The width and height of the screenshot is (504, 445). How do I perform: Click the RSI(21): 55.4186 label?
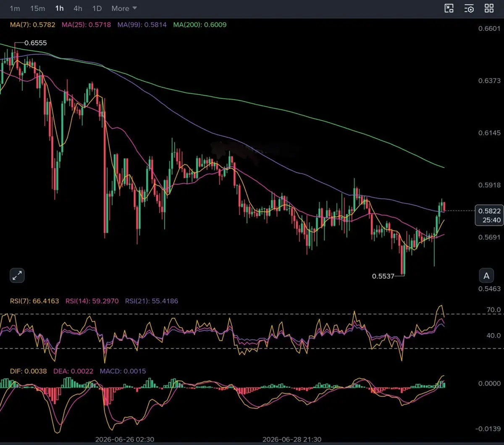151,301
